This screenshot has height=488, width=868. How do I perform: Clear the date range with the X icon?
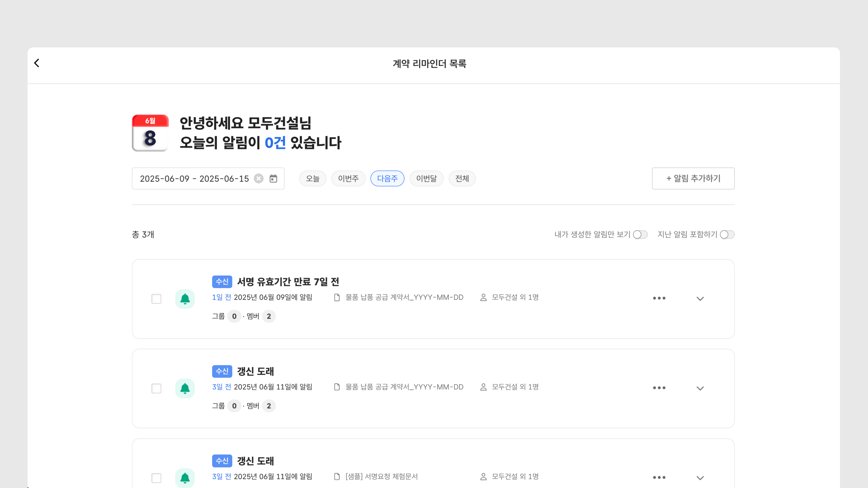point(258,178)
